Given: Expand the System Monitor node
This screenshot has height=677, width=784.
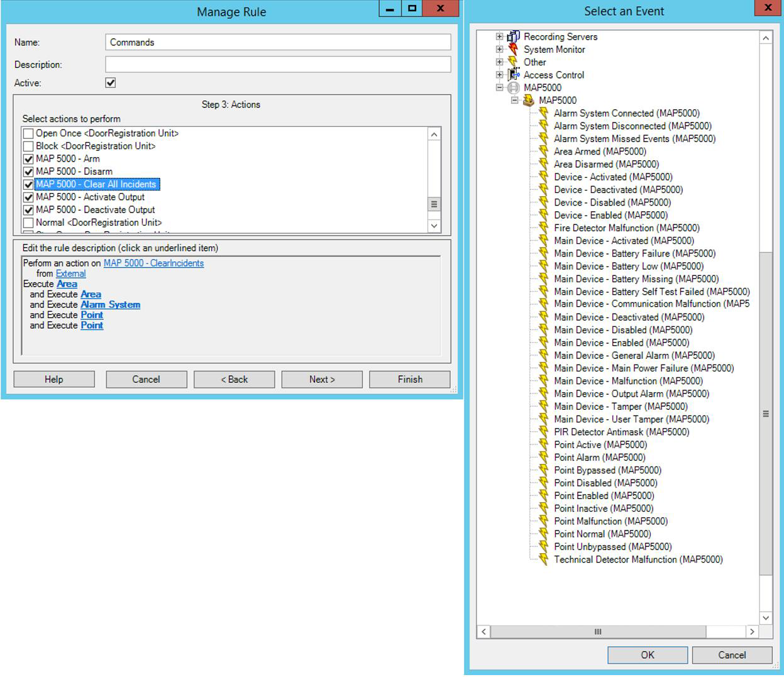Looking at the screenshot, I should tap(500, 49).
